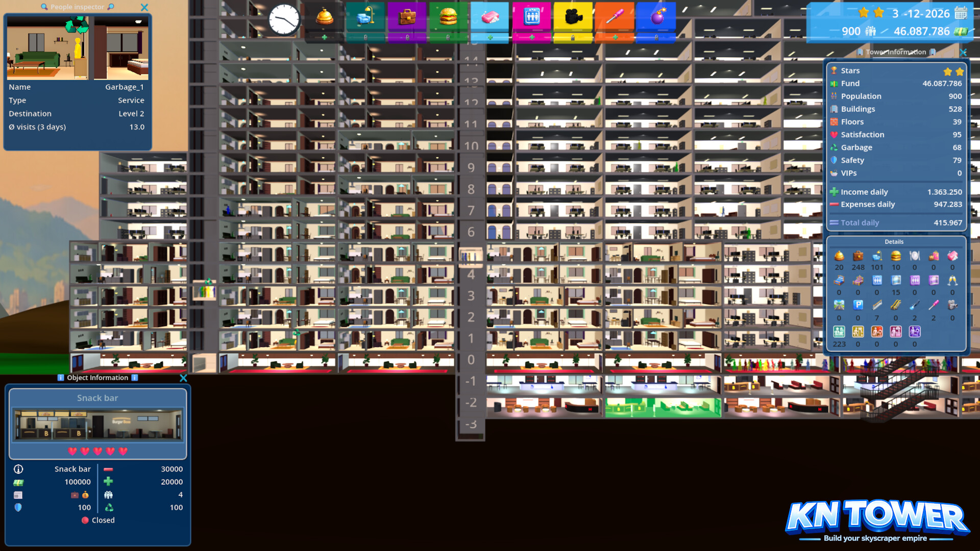Open the briefcase office build category
Viewport: 980px width, 551px height.
(407, 18)
